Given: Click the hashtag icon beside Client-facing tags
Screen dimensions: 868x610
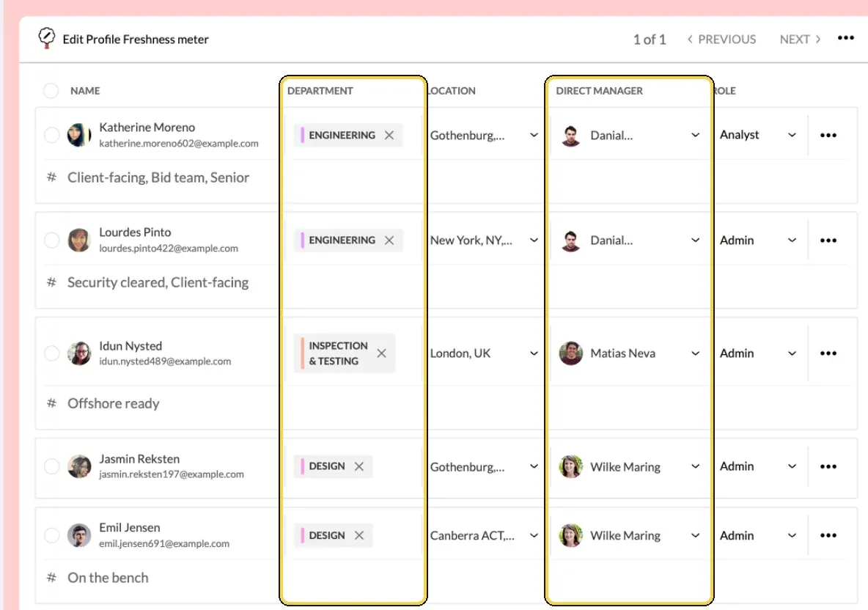Looking at the screenshot, I should point(51,177).
